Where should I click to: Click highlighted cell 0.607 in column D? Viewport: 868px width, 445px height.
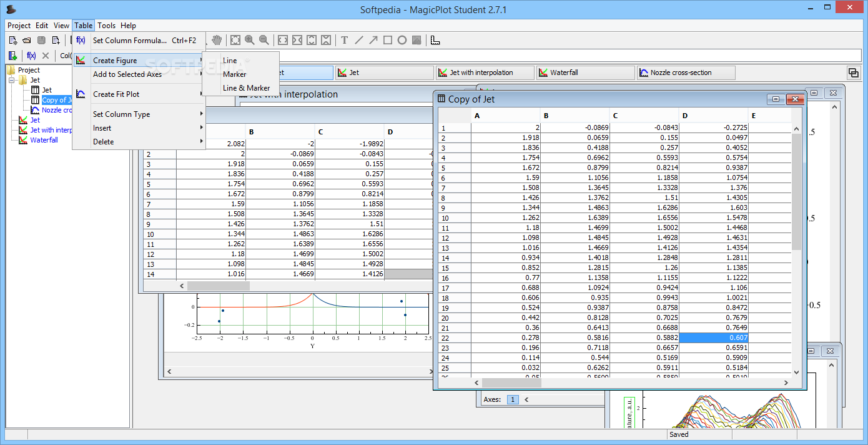pos(713,337)
